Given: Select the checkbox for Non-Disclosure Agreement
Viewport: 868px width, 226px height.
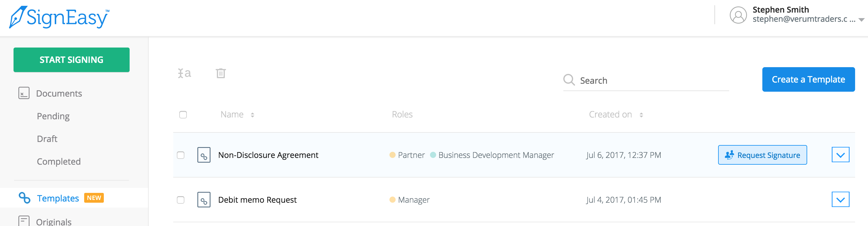Looking at the screenshot, I should pos(181,155).
